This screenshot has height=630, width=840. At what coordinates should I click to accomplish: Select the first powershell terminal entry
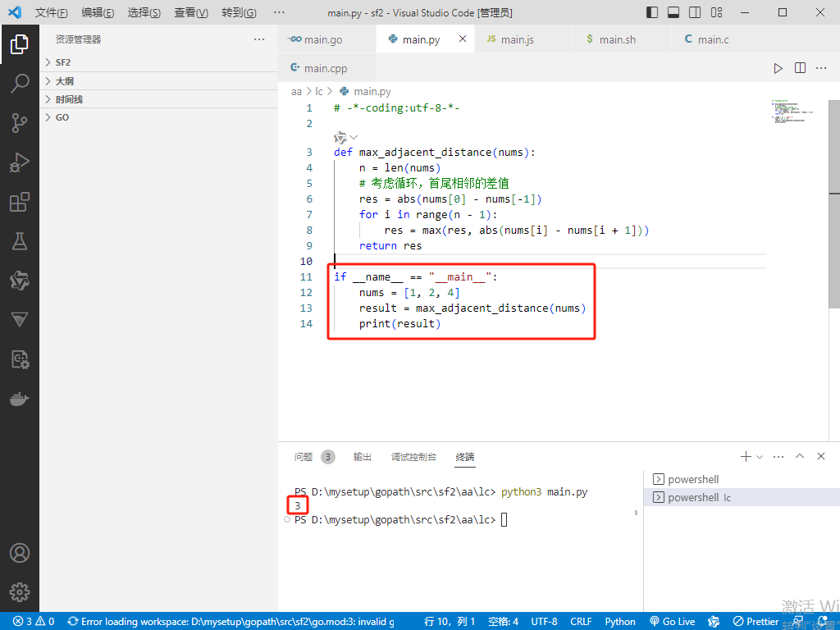(742, 479)
